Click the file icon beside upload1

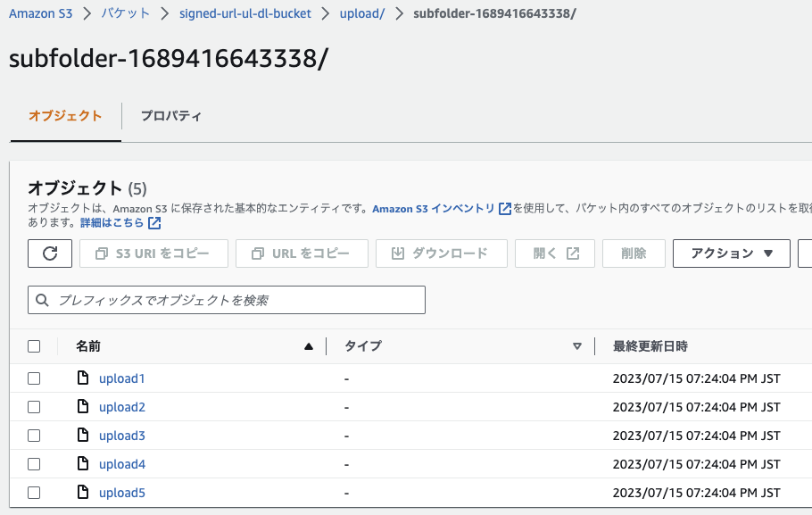(83, 378)
